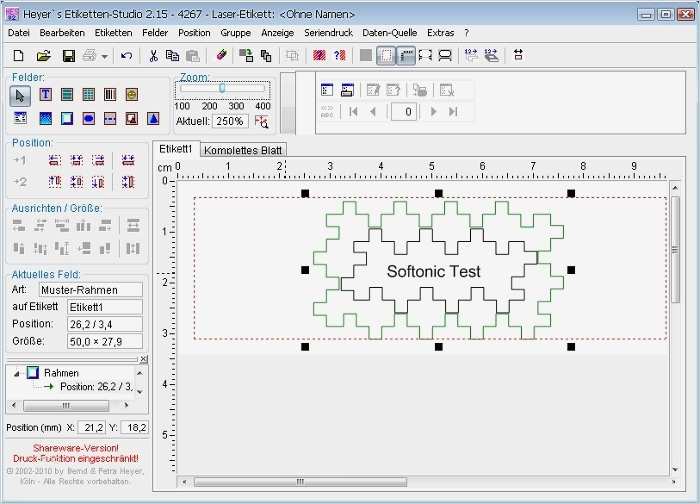Click the Undo arrow icon

(x=126, y=56)
